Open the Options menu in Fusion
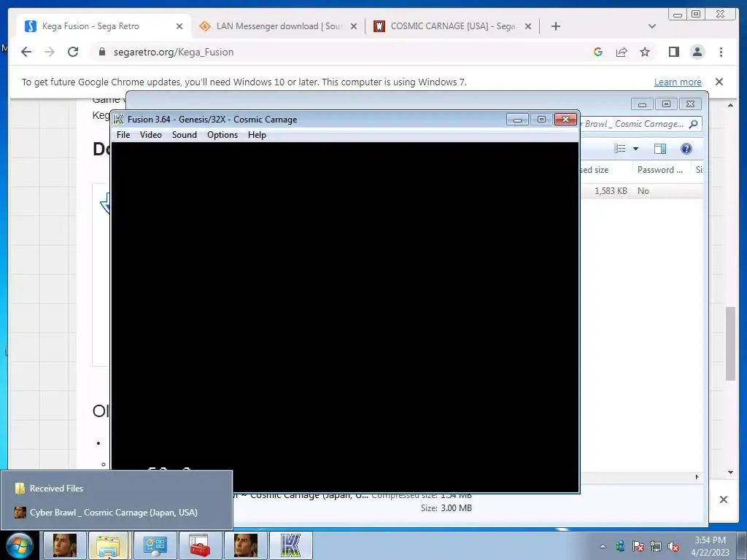Image resolution: width=747 pixels, height=560 pixels. tap(222, 135)
